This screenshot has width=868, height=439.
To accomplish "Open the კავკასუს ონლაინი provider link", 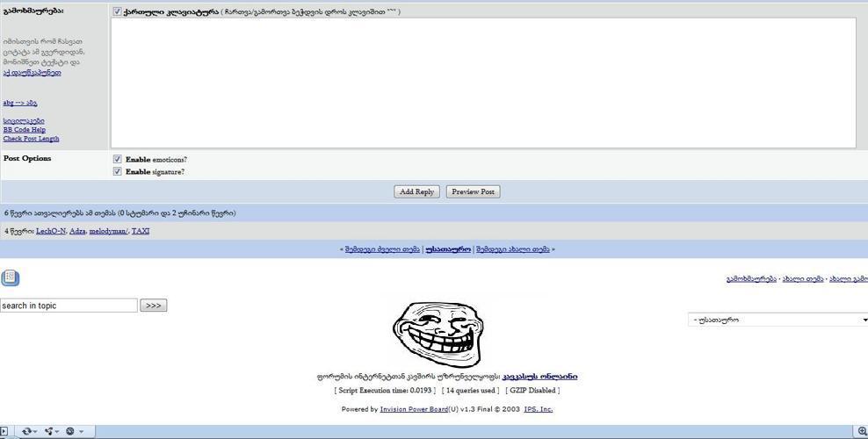I will 539,376.
